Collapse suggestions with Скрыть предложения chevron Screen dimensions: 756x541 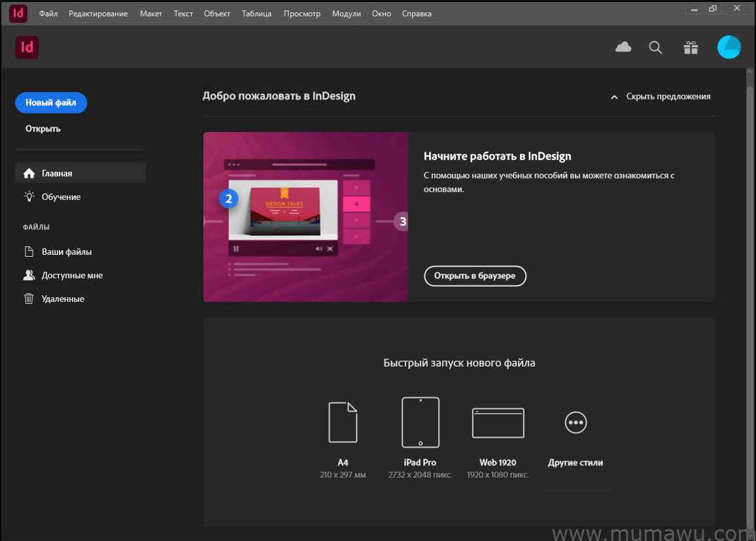click(613, 96)
